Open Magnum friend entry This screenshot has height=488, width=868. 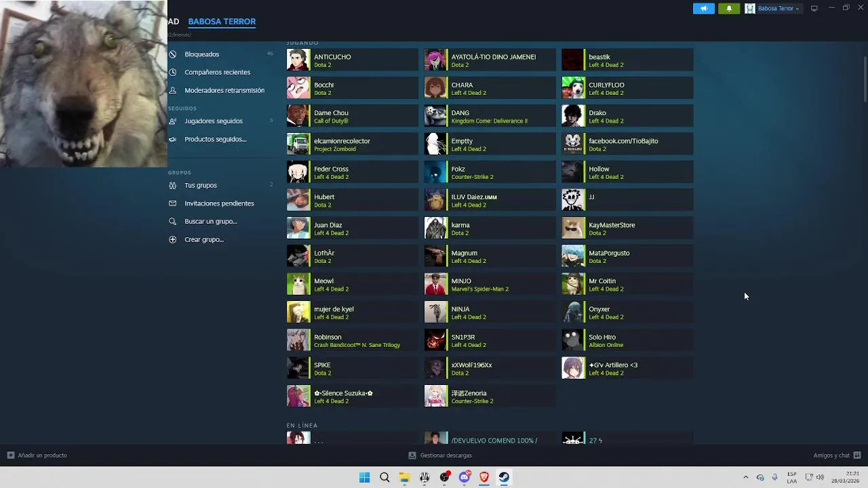click(x=490, y=256)
